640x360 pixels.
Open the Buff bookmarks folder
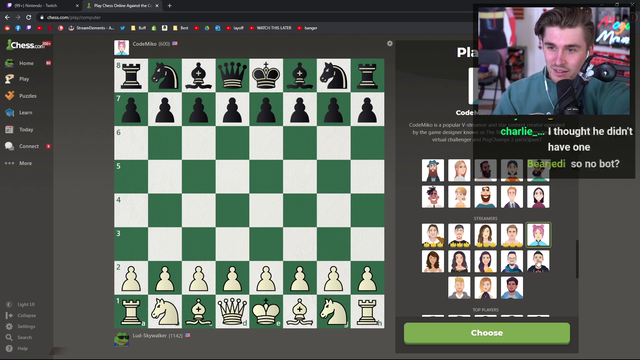[138, 28]
